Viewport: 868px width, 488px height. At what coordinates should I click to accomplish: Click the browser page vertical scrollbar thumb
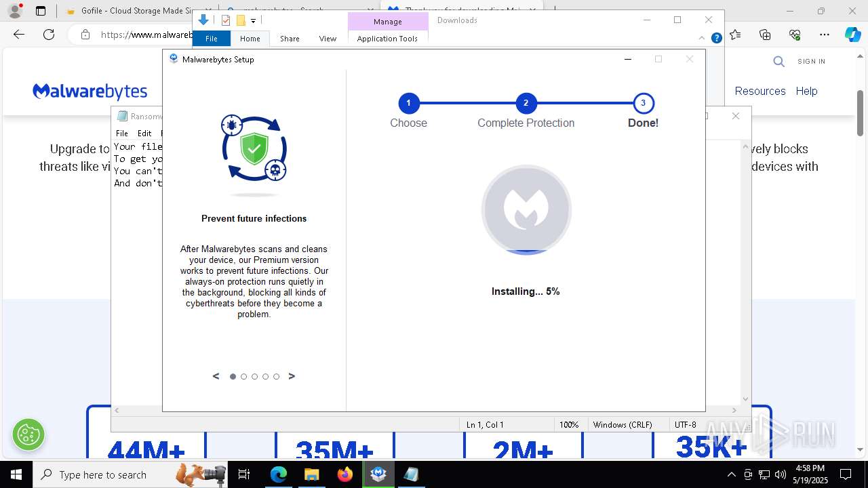click(861, 112)
